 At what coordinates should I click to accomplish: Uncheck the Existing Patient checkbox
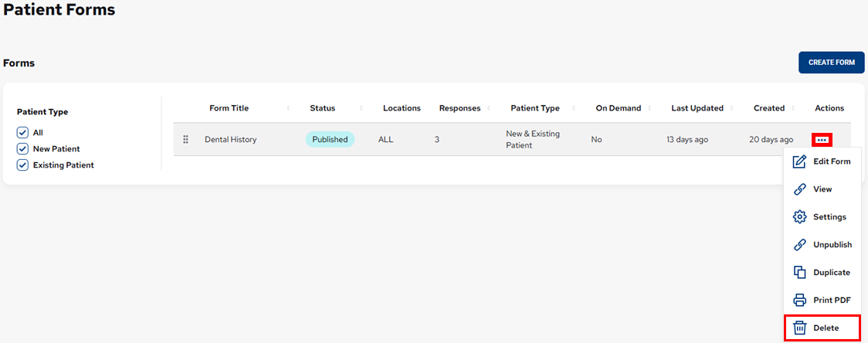tap(22, 165)
